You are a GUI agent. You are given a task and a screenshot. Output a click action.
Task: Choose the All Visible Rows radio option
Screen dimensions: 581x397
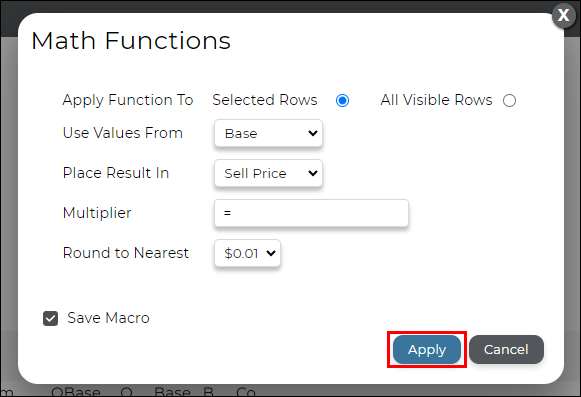[509, 100]
